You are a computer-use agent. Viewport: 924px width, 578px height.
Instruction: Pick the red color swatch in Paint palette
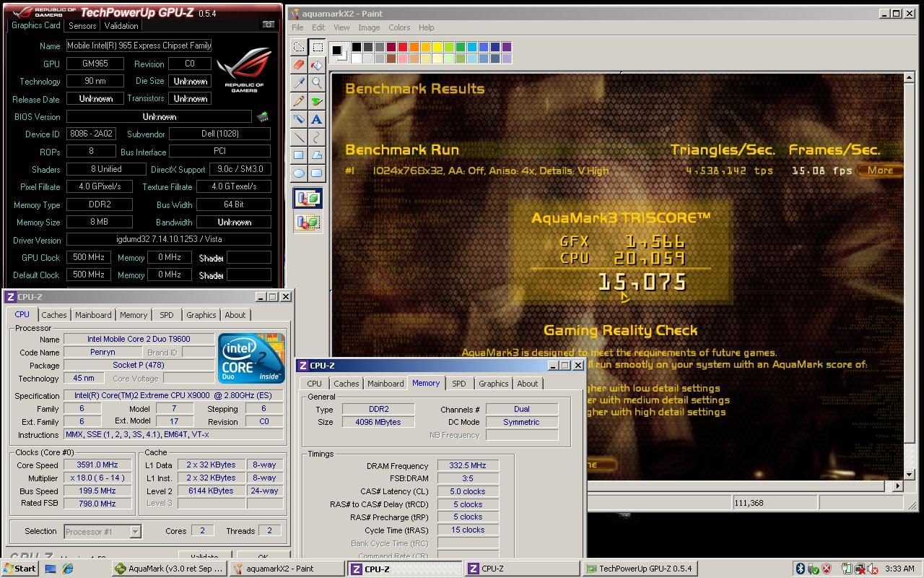click(402, 47)
